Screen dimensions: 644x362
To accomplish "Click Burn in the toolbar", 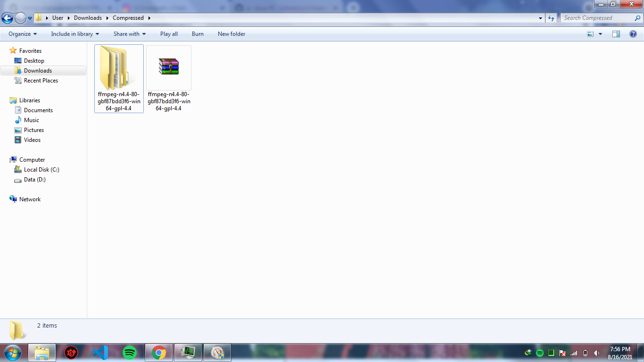I will pyautogui.click(x=198, y=34).
